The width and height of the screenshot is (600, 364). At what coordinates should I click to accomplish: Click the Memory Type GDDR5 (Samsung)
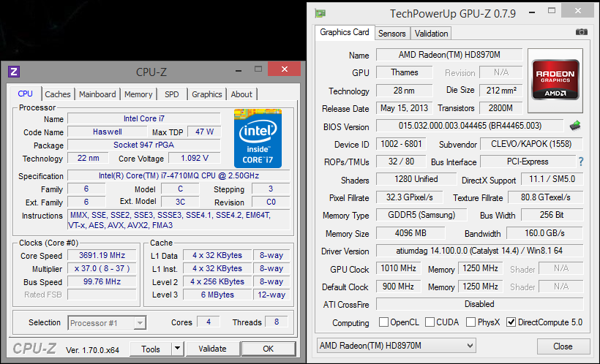click(421, 214)
